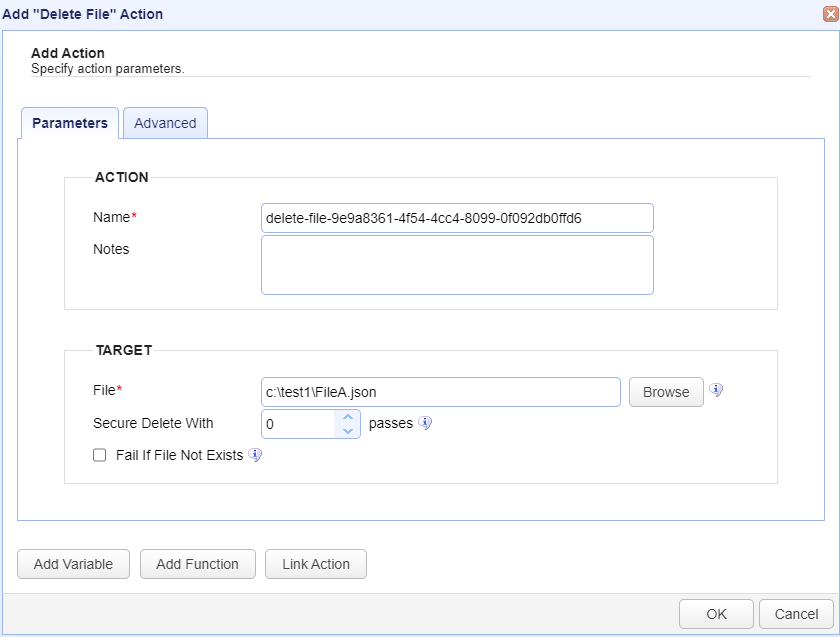Switch to the Advanced tab
Image resolution: width=840 pixels, height=637 pixels.
[166, 123]
